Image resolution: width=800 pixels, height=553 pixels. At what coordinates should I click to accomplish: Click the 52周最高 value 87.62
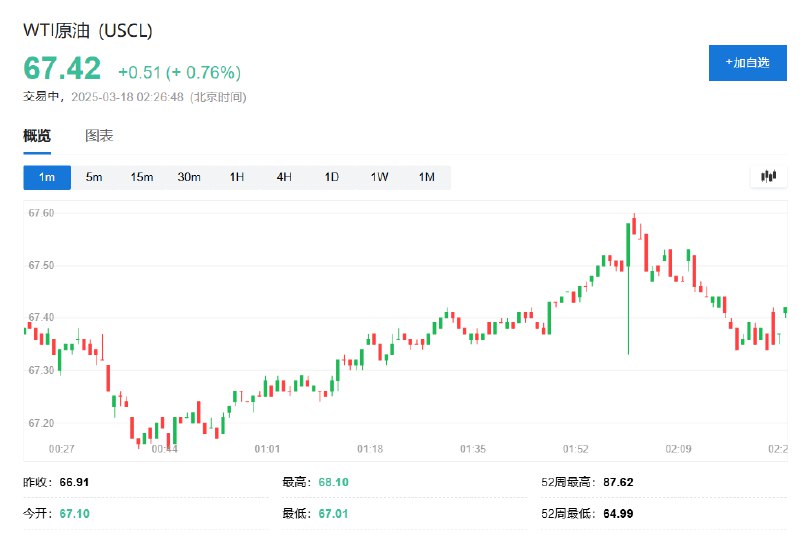618,482
